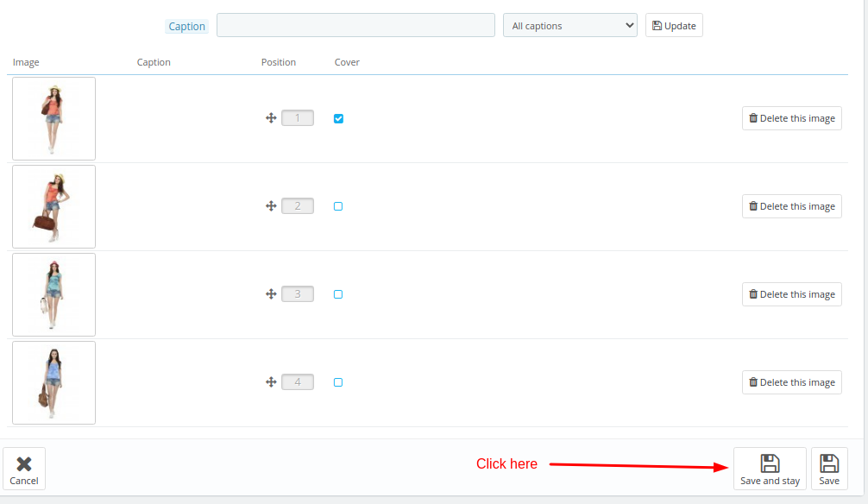Click the Caption label beside the input

pos(186,26)
